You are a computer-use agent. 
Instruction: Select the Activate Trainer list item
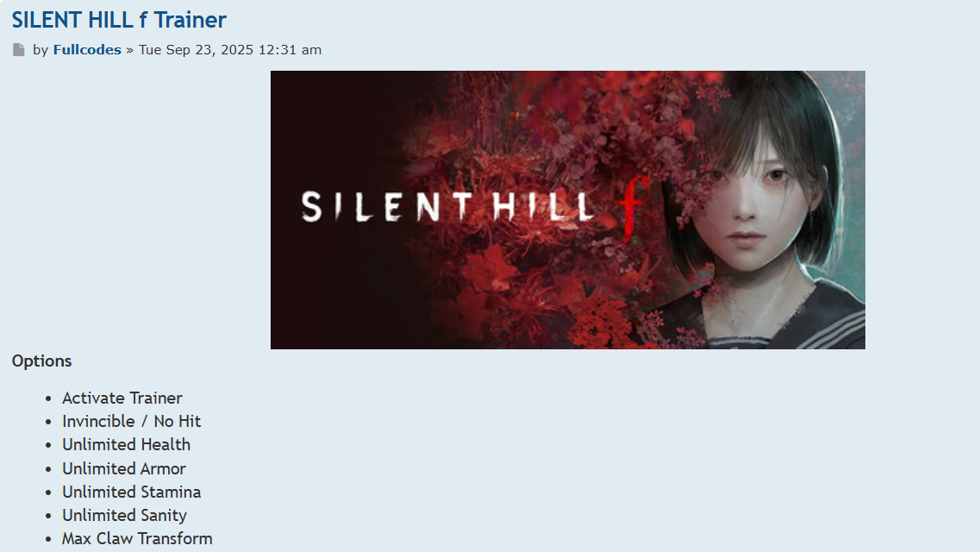click(122, 398)
